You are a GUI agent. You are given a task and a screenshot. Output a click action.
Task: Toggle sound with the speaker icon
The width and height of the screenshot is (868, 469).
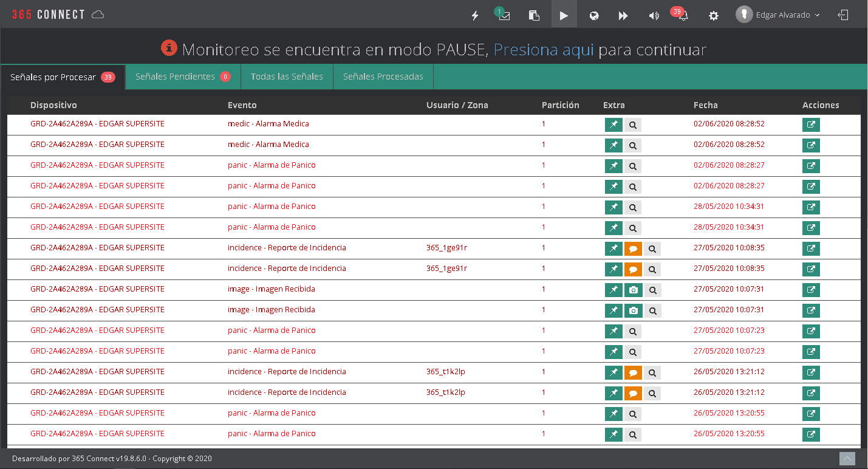click(x=654, y=16)
